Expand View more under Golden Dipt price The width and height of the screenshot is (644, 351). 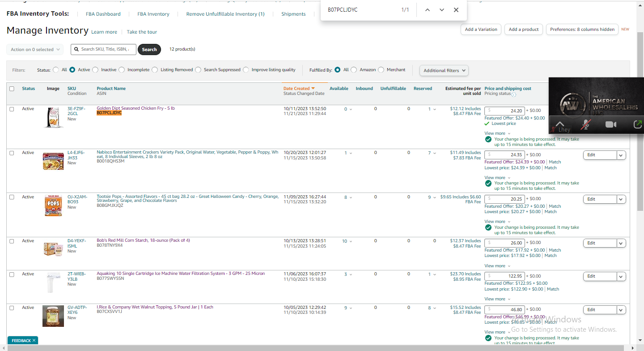(x=497, y=133)
